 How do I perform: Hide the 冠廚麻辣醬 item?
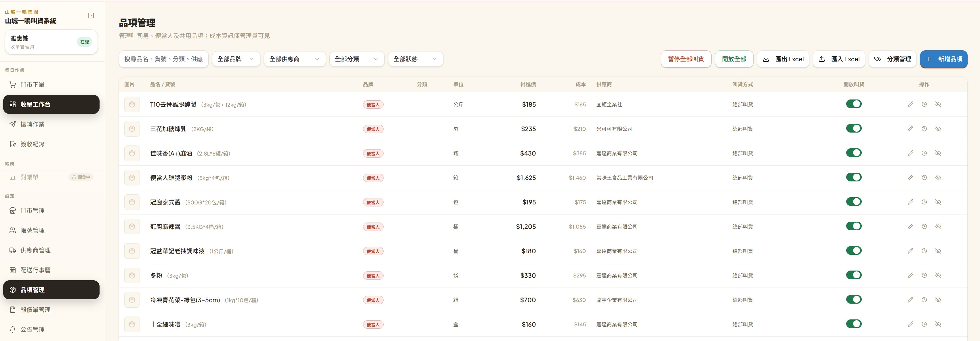tap(938, 227)
